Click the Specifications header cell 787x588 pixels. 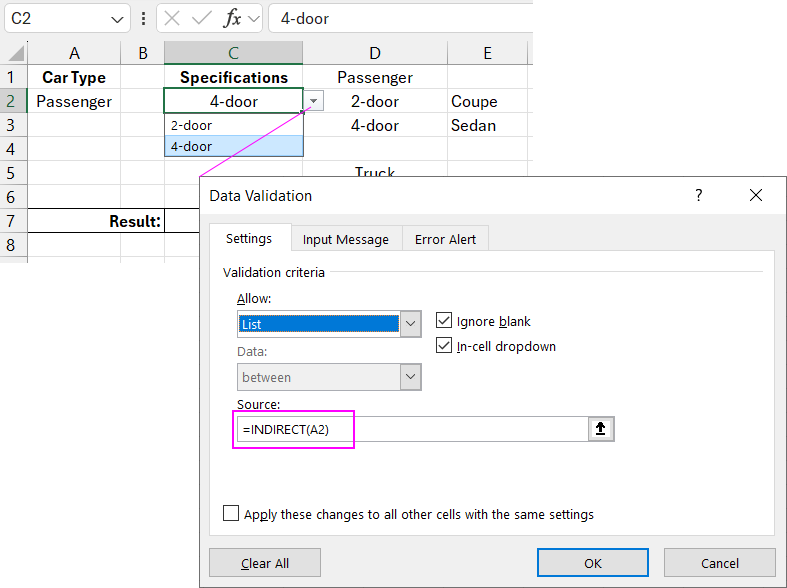pyautogui.click(x=233, y=77)
